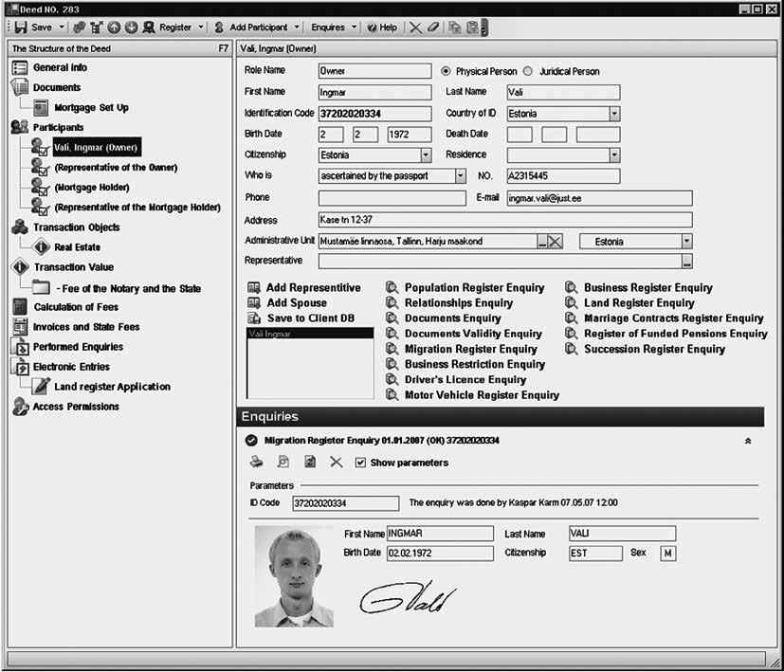
Task: Select Vali, Ingmar (Owner) participant
Action: pos(96,148)
